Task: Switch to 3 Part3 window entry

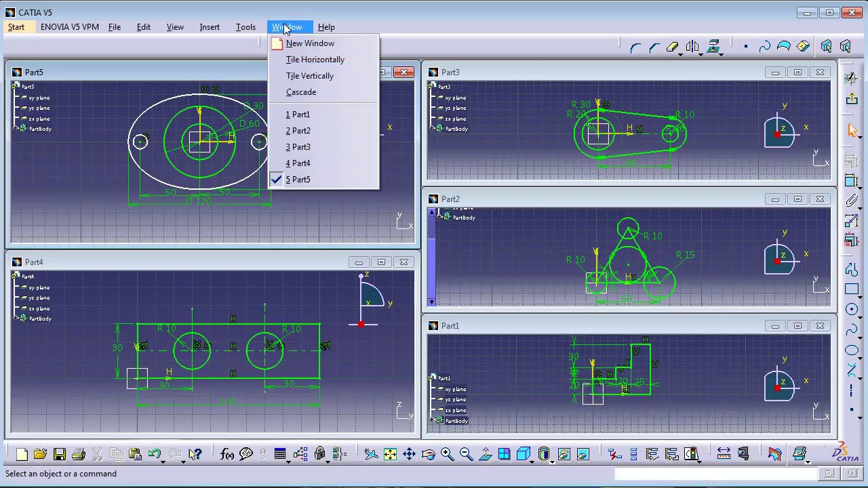Action: [x=323, y=147]
